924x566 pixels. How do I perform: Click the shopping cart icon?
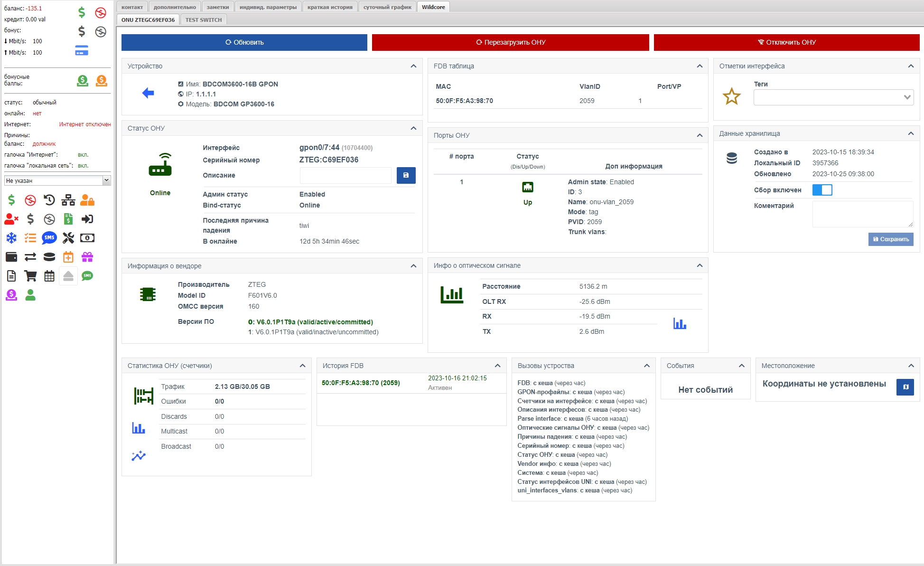click(x=30, y=276)
